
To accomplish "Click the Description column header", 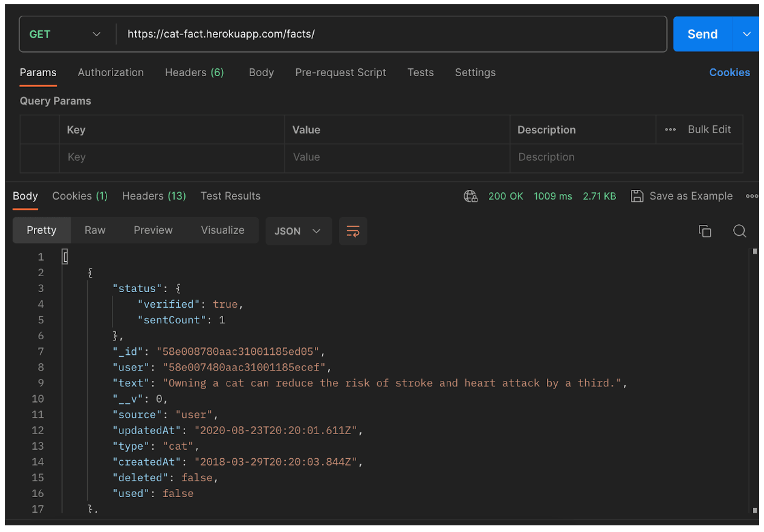I will 546,129.
